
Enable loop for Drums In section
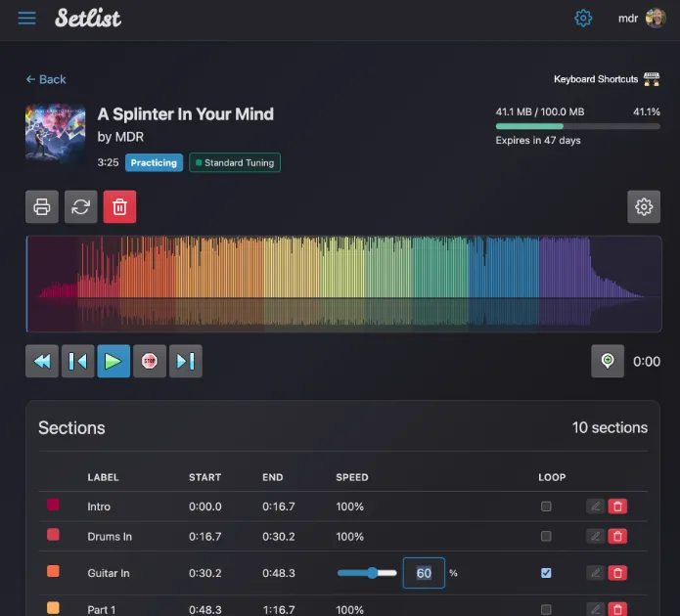(546, 536)
